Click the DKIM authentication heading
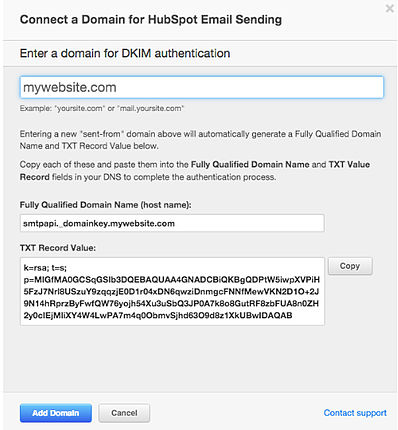This screenshot has width=398, height=430. pos(125,53)
